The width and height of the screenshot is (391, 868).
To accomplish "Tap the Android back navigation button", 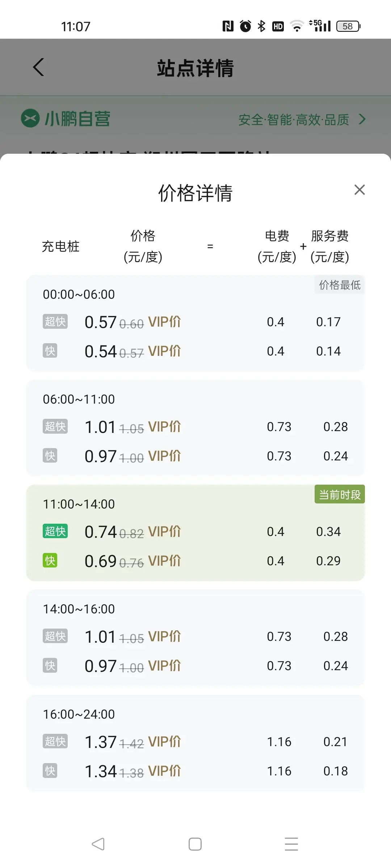I will (x=98, y=844).
